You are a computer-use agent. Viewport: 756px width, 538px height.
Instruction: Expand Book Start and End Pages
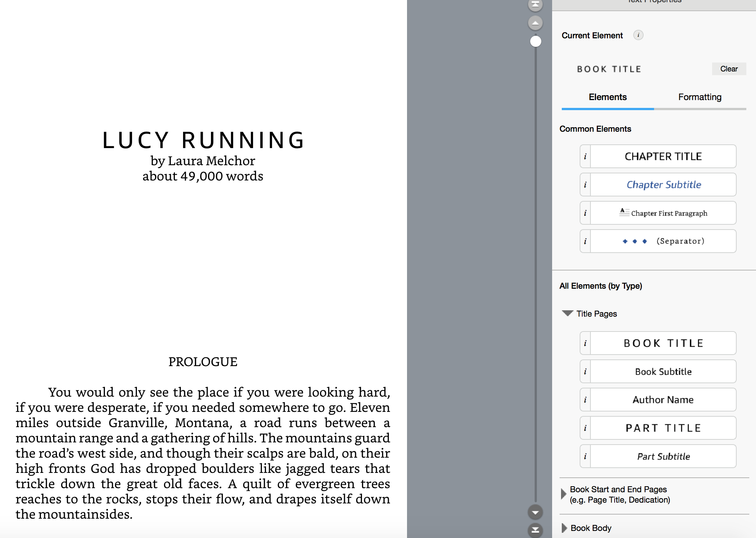(564, 494)
